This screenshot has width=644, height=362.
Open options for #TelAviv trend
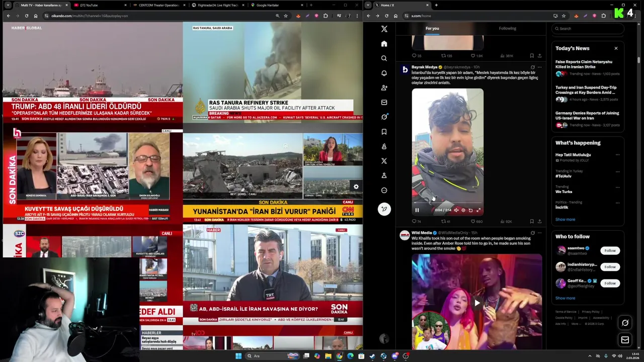617,171
